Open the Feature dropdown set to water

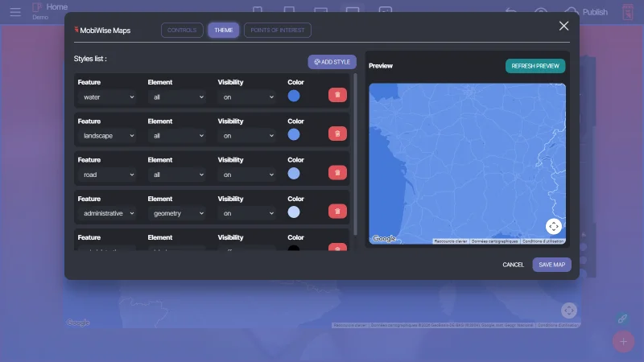pyautogui.click(x=107, y=97)
